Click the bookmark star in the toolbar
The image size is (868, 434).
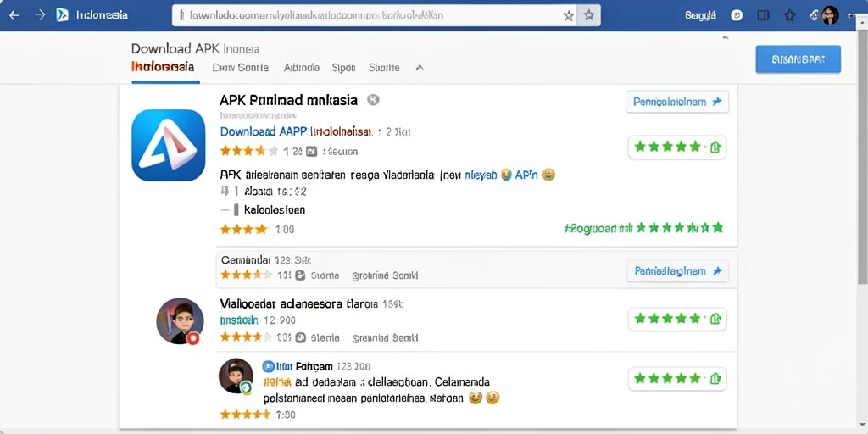pos(789,15)
